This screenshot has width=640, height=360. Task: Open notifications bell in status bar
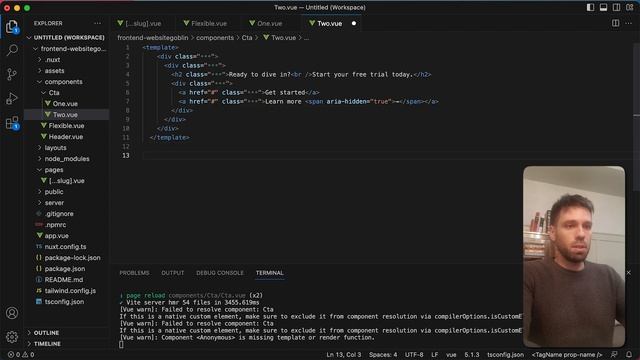(x=629, y=354)
